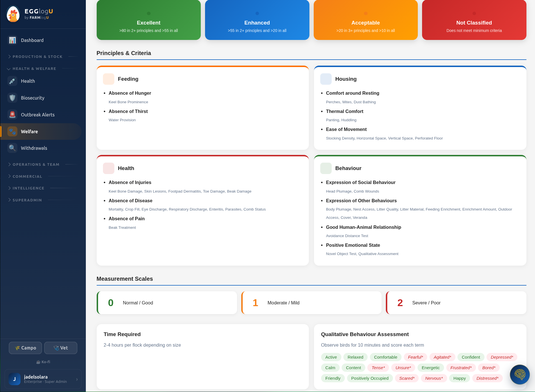Switch to Campo mode

pyautogui.click(x=25, y=348)
